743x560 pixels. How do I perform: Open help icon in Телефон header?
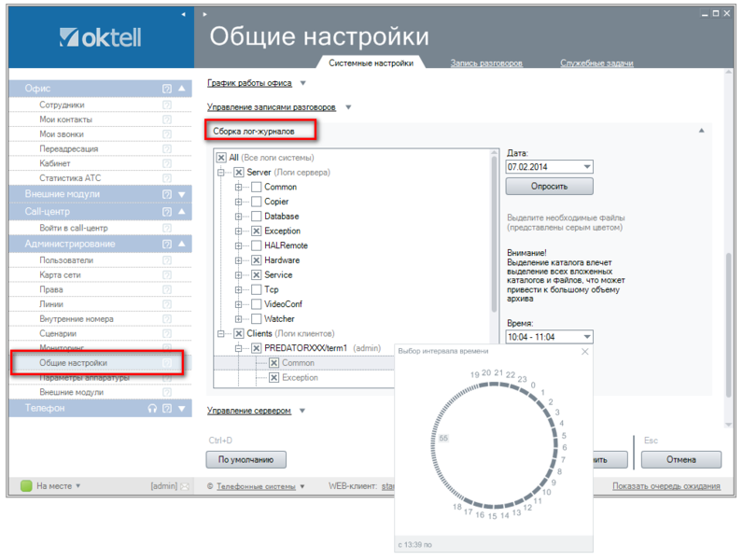click(167, 409)
